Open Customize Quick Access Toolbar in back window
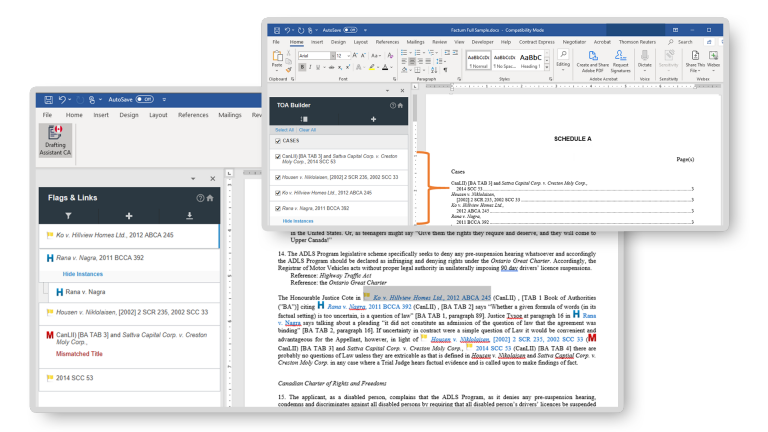The height and width of the screenshot is (432, 768). (x=164, y=99)
